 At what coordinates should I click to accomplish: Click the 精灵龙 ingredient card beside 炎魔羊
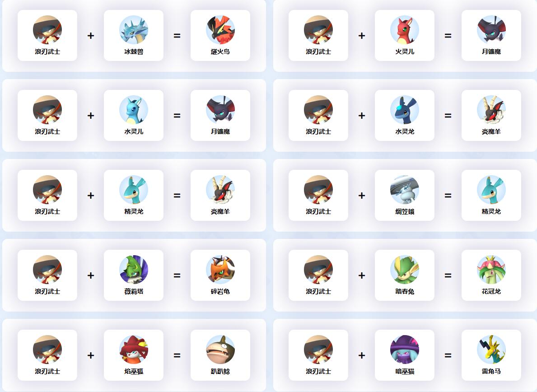(134, 196)
